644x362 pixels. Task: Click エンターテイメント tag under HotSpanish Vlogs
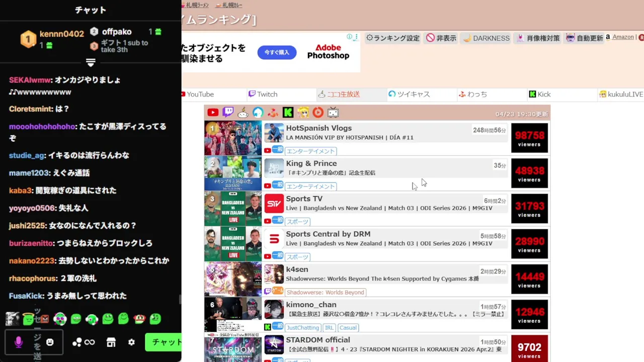(310, 151)
